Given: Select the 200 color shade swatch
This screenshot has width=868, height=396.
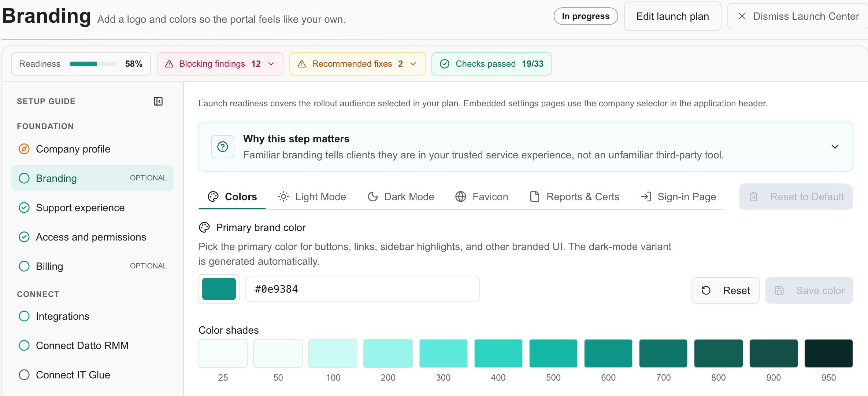Looking at the screenshot, I should point(388,354).
